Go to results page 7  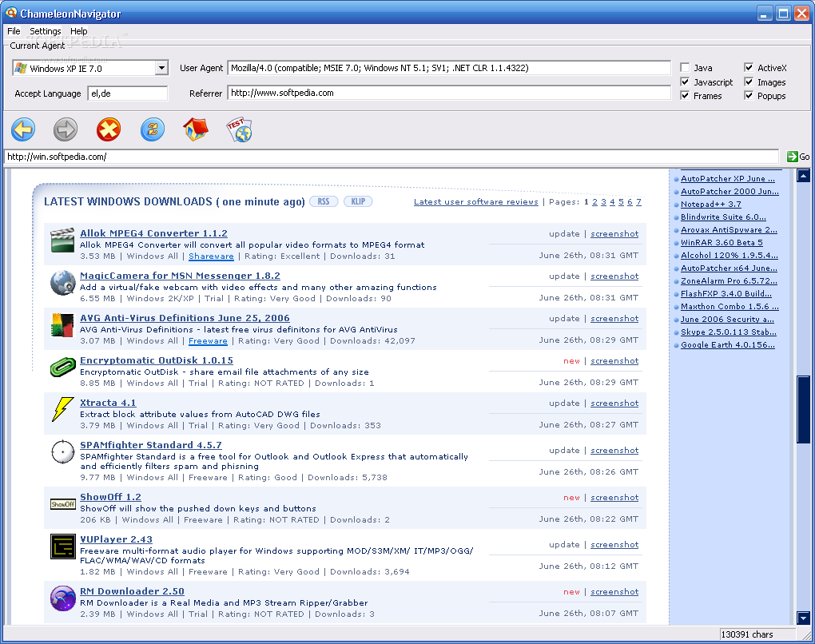click(638, 201)
